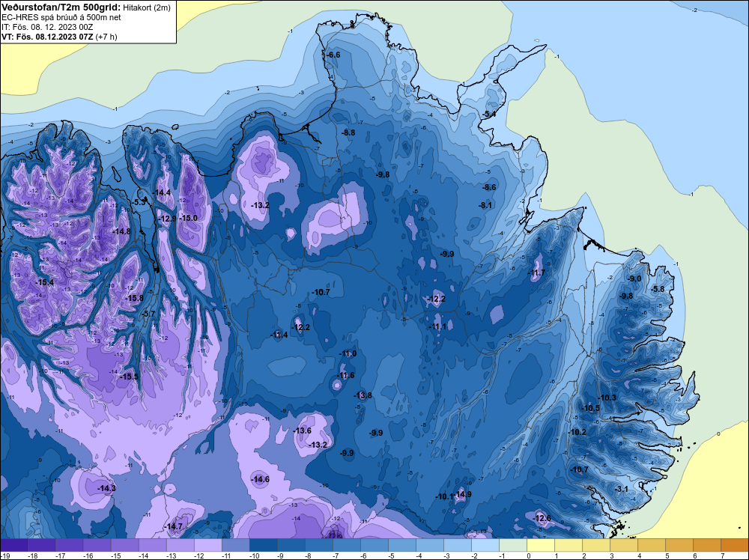The width and height of the screenshot is (749, 560).
Task: Select the -15.4 temperature reading
Action: [44, 283]
